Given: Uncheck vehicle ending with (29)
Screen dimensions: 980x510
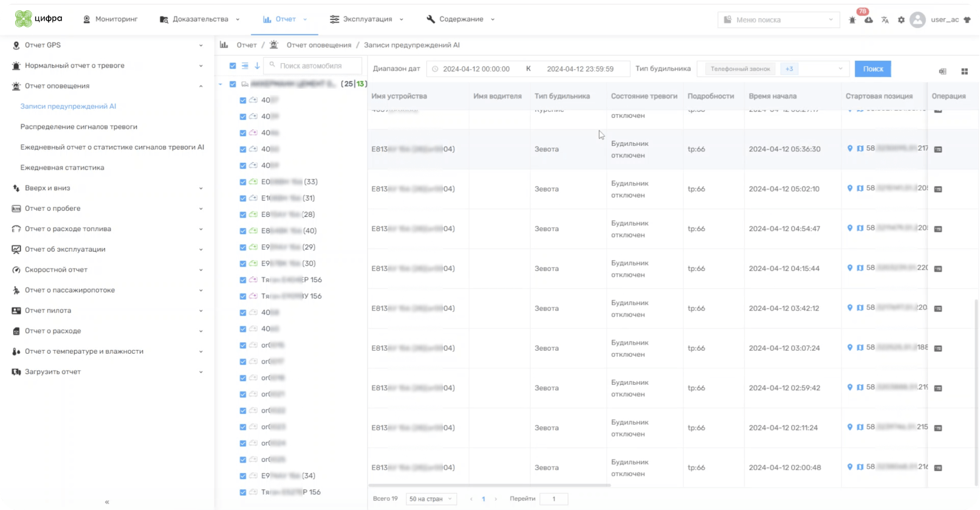Looking at the screenshot, I should click(243, 247).
